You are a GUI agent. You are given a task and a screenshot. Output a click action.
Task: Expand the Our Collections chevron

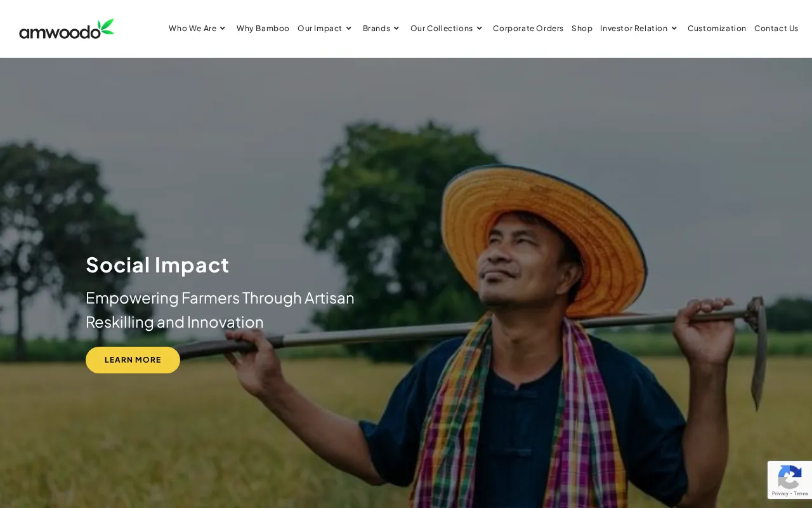[479, 29]
